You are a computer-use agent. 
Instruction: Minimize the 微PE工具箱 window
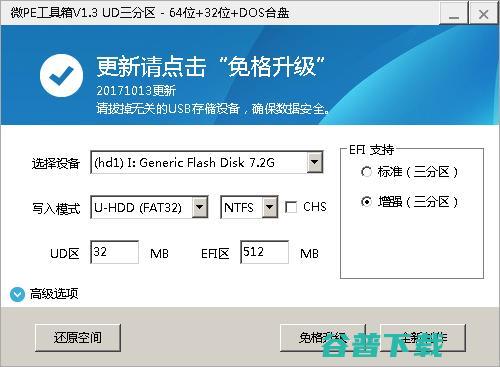click(x=454, y=13)
